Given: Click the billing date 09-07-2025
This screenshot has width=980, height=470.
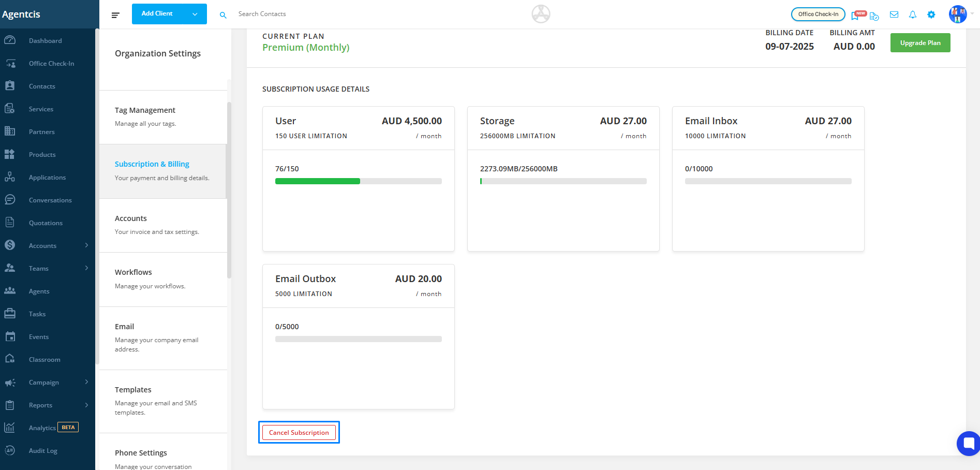Looking at the screenshot, I should click(x=790, y=47).
